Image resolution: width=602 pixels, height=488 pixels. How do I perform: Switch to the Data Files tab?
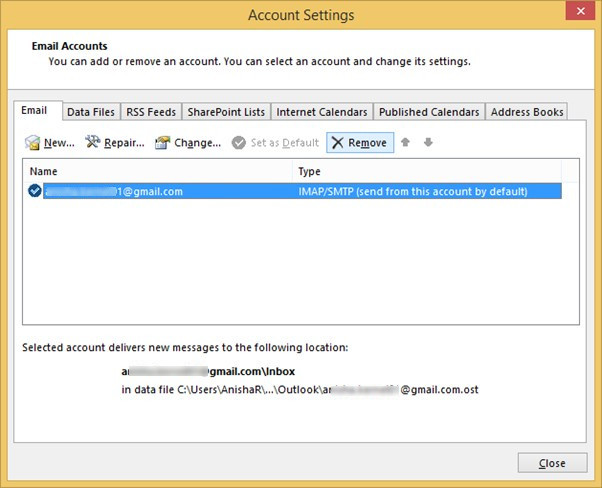point(91,112)
